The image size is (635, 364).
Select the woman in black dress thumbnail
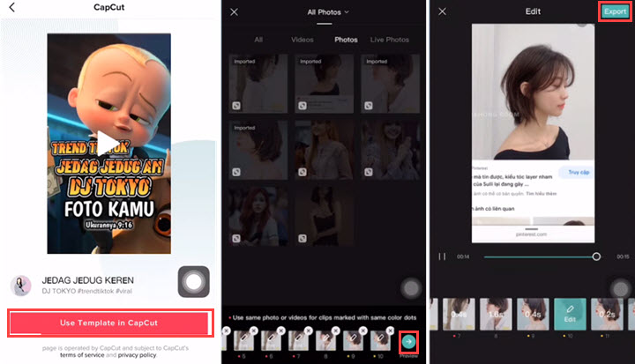click(x=324, y=216)
